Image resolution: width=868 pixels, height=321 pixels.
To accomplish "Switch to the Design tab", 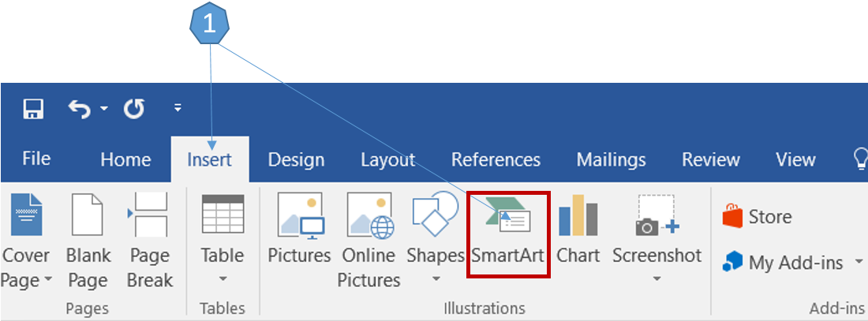I will click(x=296, y=159).
